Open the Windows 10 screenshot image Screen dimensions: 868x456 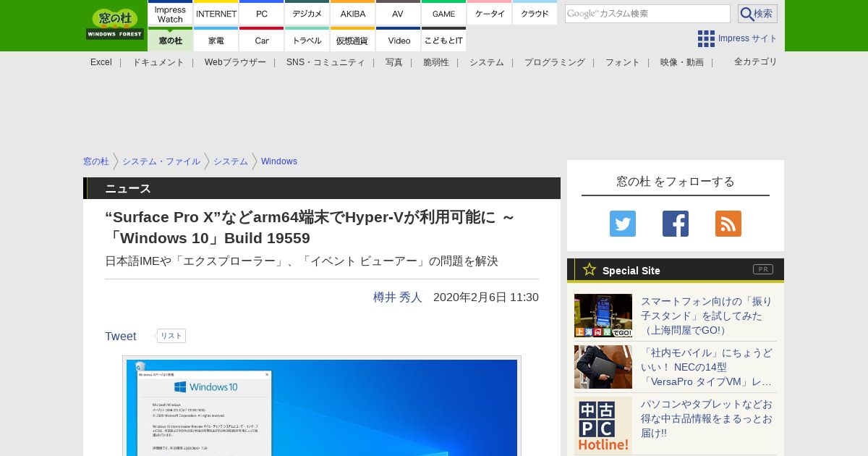point(322,406)
